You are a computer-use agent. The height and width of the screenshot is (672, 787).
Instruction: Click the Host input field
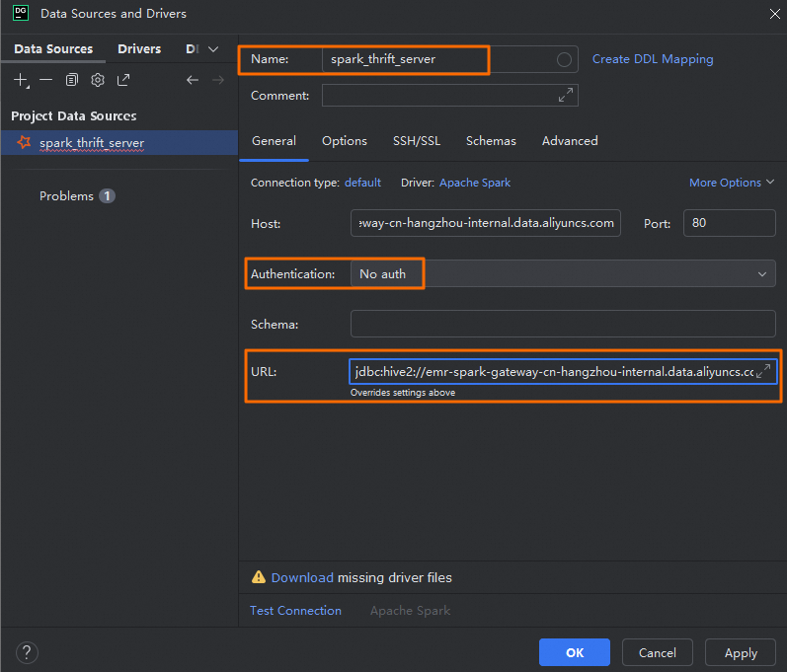[486, 223]
